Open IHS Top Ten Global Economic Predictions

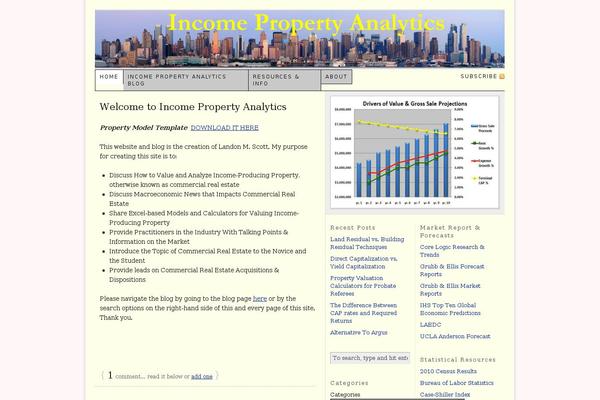pos(450,309)
